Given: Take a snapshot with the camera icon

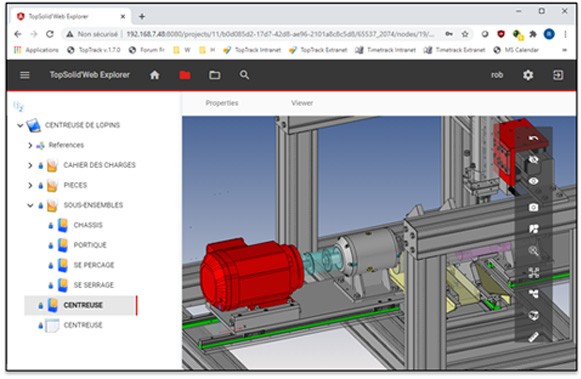Looking at the screenshot, I should [x=534, y=207].
